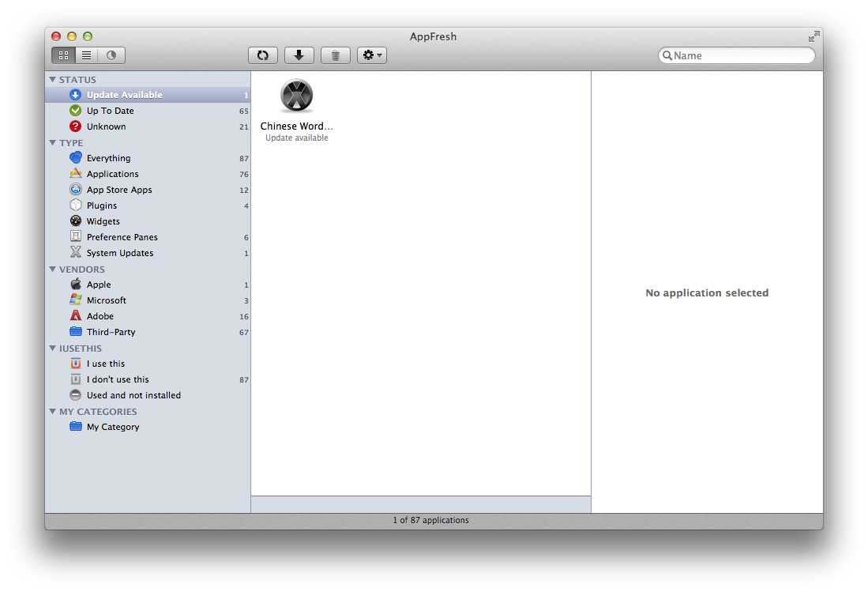Click the Name search field

(x=737, y=55)
